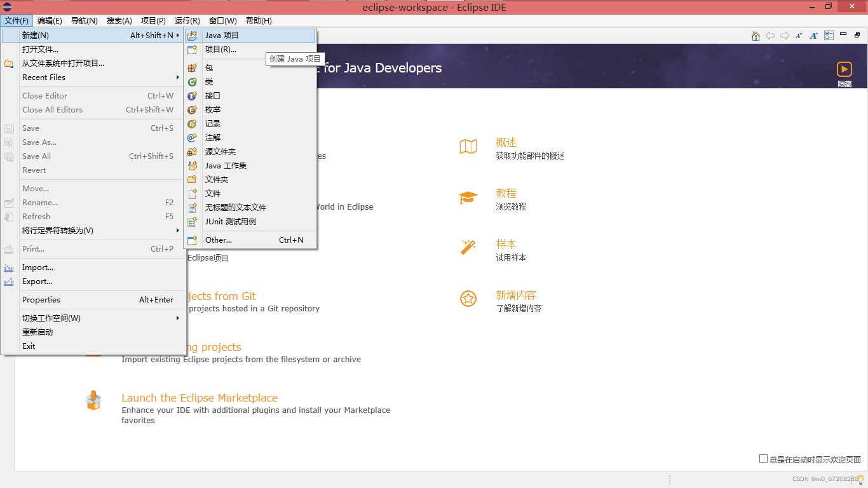
Task: Open the 导航(N) menu
Action: pyautogui.click(x=84, y=21)
